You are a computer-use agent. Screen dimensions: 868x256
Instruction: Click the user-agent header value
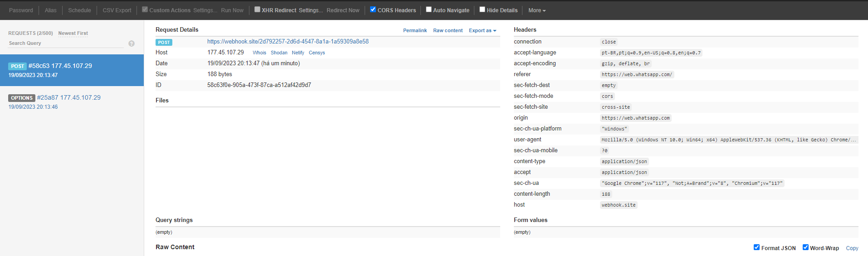pyautogui.click(x=729, y=140)
